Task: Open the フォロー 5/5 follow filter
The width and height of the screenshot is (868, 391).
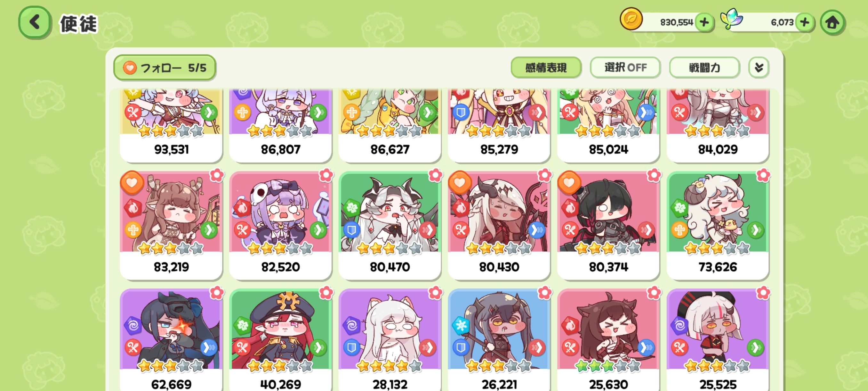Action: [x=165, y=68]
